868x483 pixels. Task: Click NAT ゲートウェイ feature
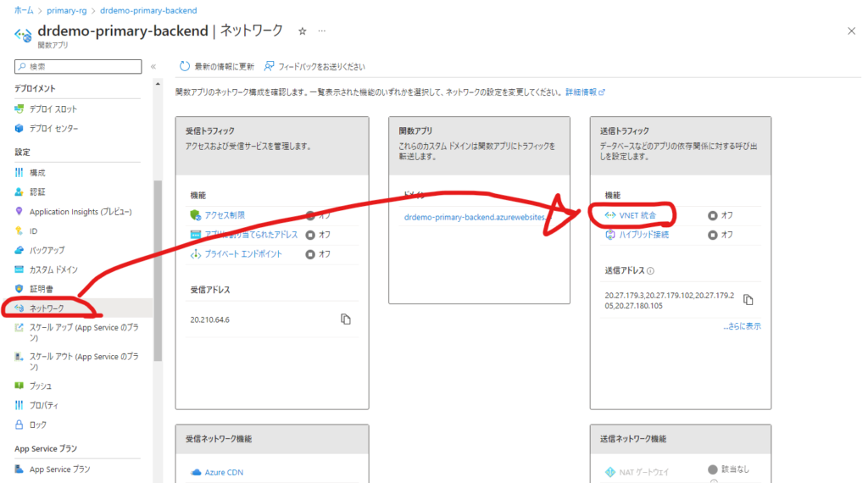pyautogui.click(x=644, y=472)
